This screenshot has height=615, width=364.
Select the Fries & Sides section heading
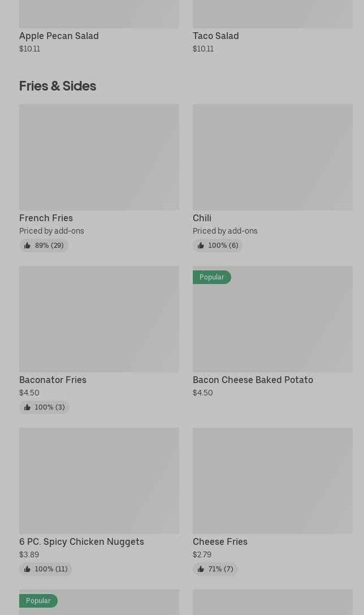[58, 86]
